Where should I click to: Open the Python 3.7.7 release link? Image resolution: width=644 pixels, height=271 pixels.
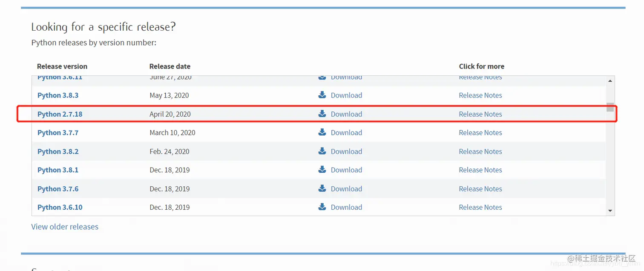58,133
